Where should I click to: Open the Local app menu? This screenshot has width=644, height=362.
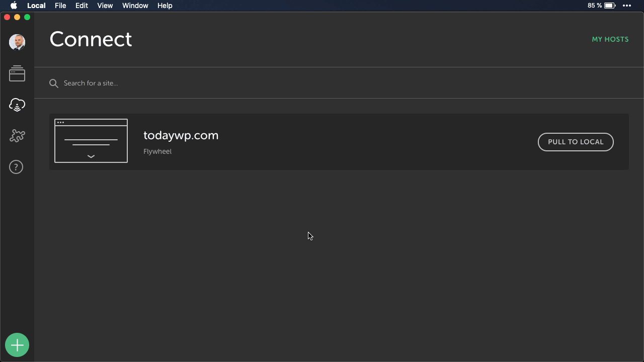coord(36,6)
